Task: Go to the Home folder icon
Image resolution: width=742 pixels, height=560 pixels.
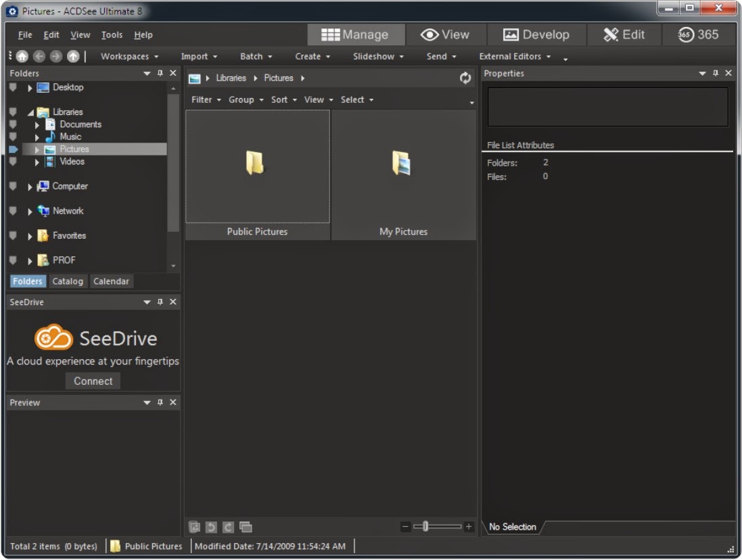Action: pyautogui.click(x=22, y=56)
